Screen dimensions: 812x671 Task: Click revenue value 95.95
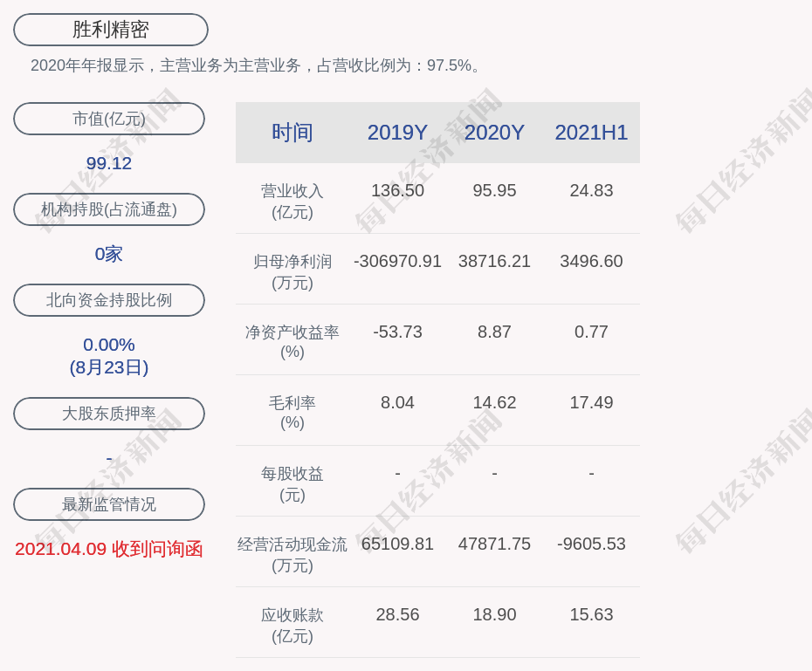coord(494,190)
